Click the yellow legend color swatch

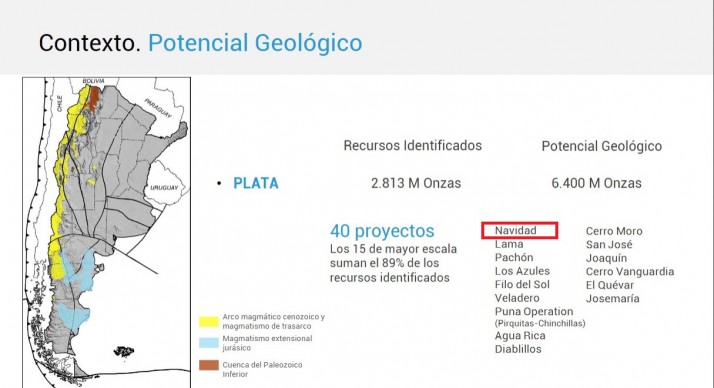209,322
